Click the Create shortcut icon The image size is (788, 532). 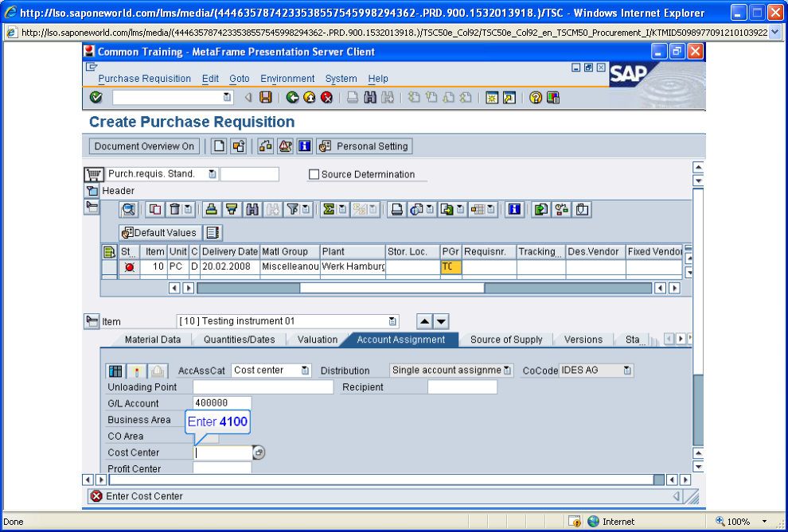point(509,97)
